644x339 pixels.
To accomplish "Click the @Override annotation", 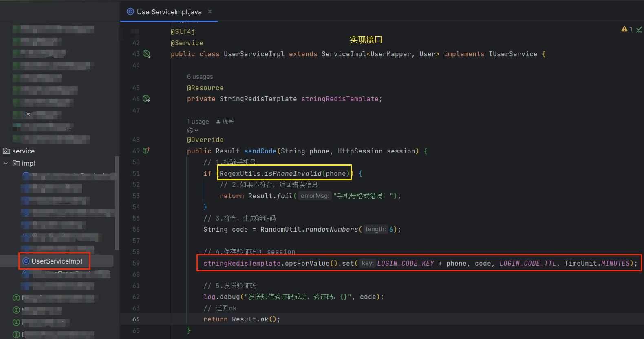I will point(205,140).
